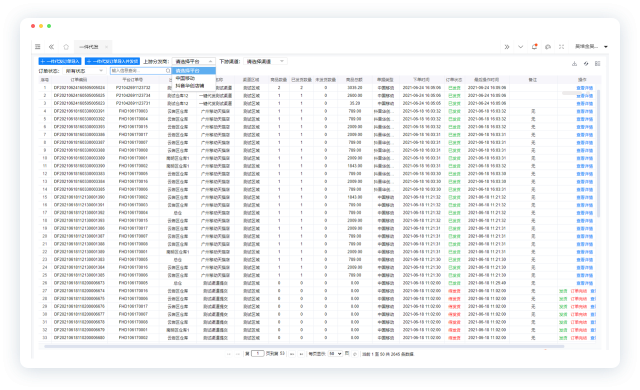Click the first blue import order button

click(x=60, y=61)
